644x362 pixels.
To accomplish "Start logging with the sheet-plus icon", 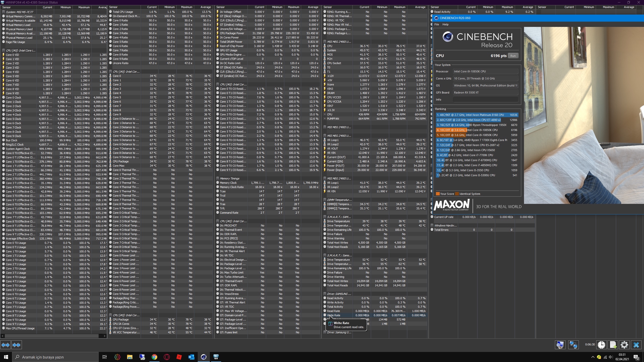I will [613, 345].
